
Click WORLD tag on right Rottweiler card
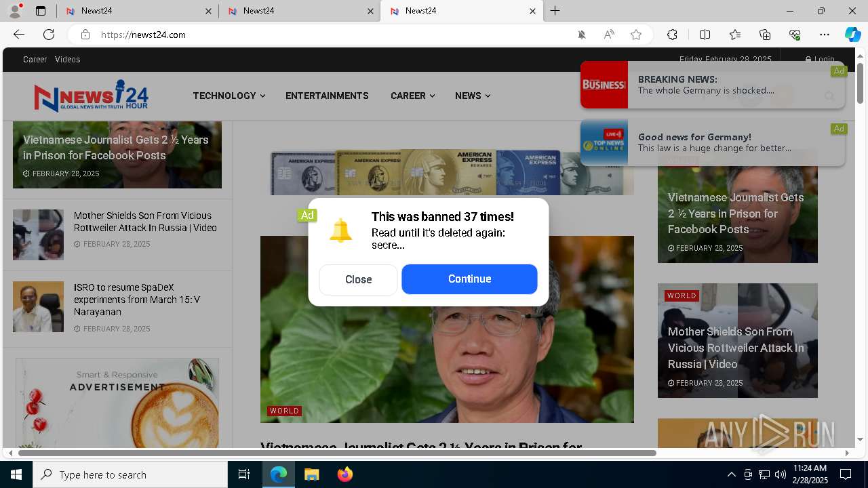click(682, 296)
